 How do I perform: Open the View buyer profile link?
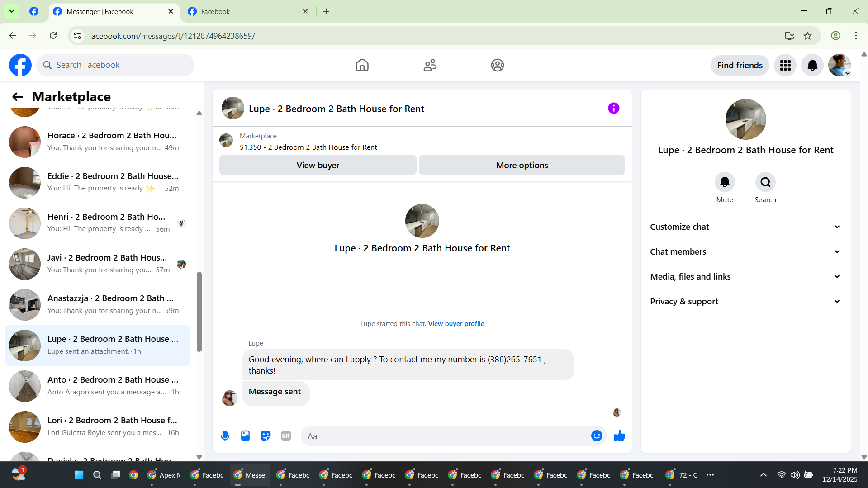(456, 324)
